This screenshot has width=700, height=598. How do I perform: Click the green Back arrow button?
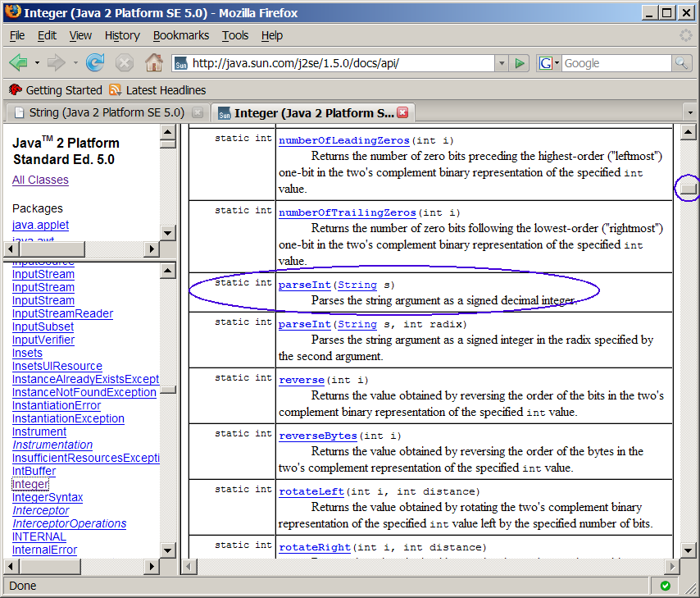[x=18, y=62]
